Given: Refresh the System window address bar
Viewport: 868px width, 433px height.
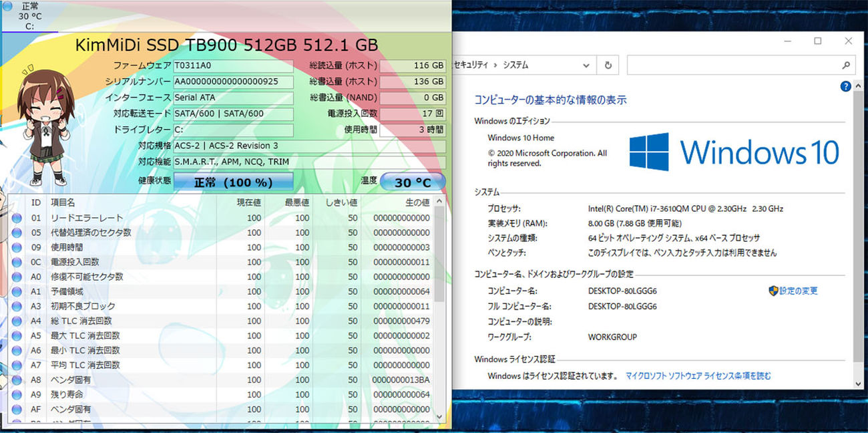Looking at the screenshot, I should point(608,65).
